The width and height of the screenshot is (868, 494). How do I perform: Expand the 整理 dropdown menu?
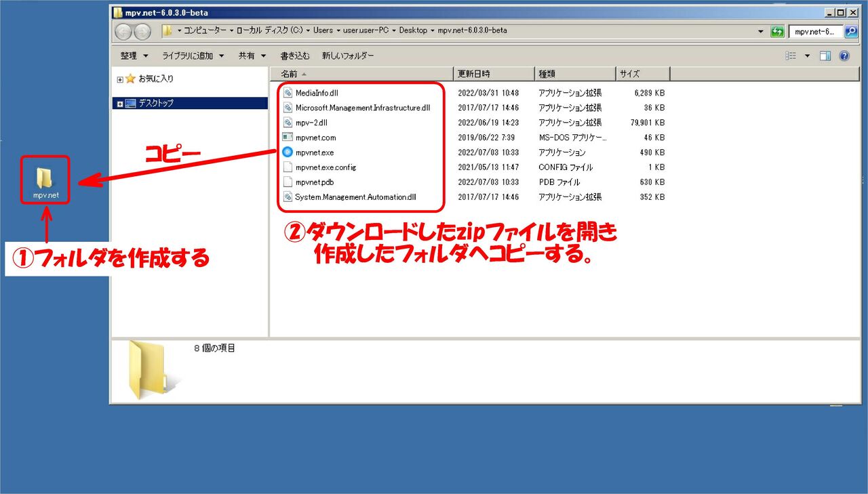[134, 56]
